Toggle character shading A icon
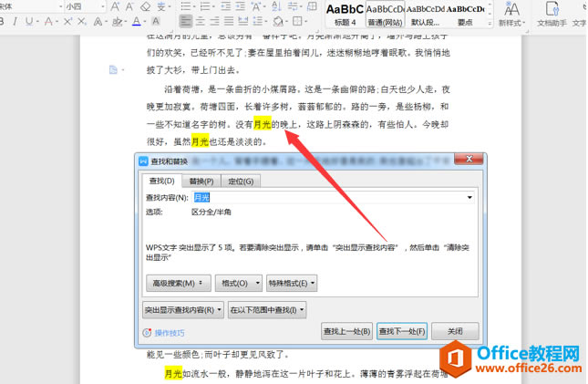This screenshot has height=384, width=588. 156,21
